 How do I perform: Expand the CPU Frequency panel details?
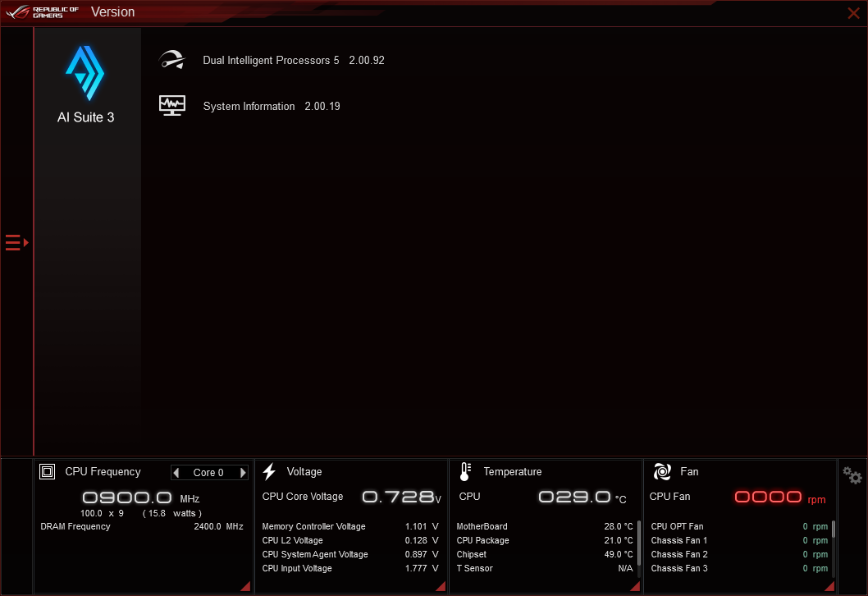244,585
